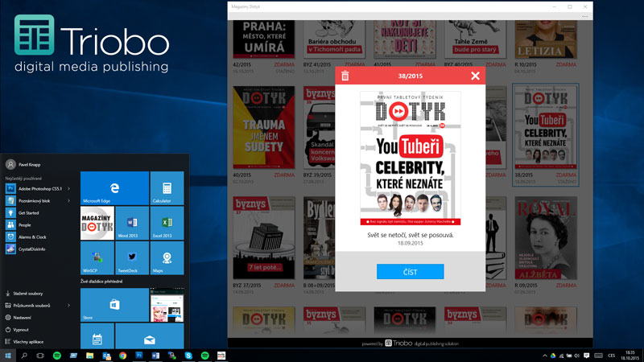The width and height of the screenshot is (644, 362).
Task: Open the three-dots menu in Magazíny Dotyk
Action: (586, 16)
